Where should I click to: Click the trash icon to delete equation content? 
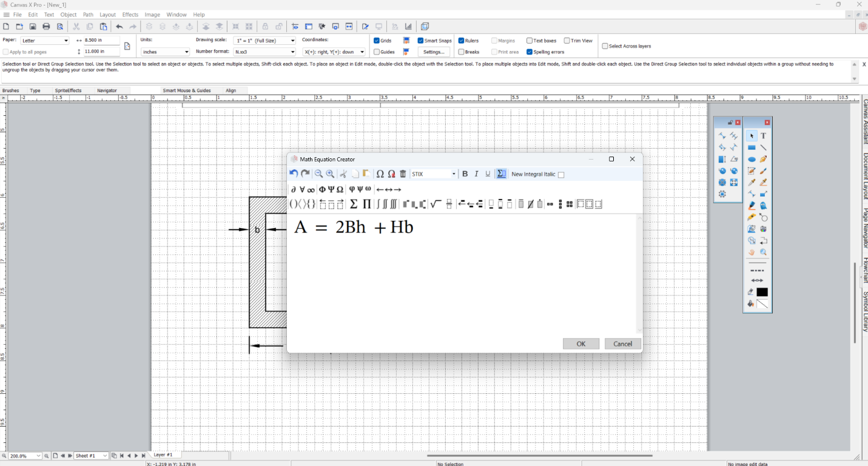pyautogui.click(x=402, y=174)
